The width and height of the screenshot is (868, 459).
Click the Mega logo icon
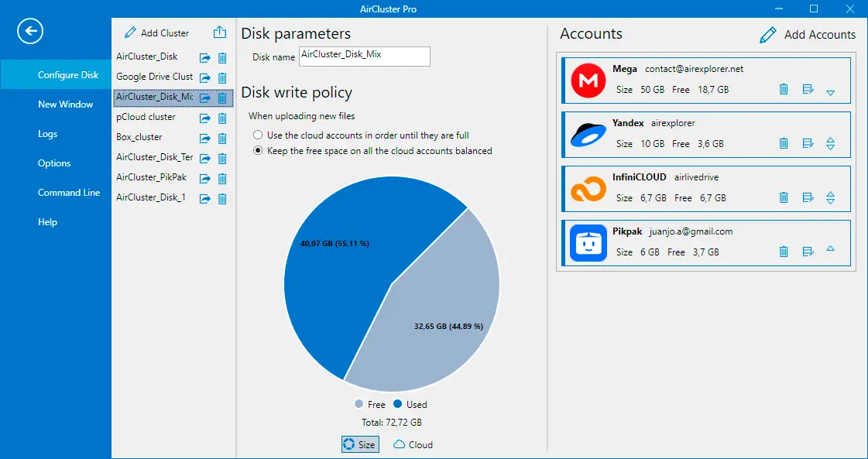point(588,80)
